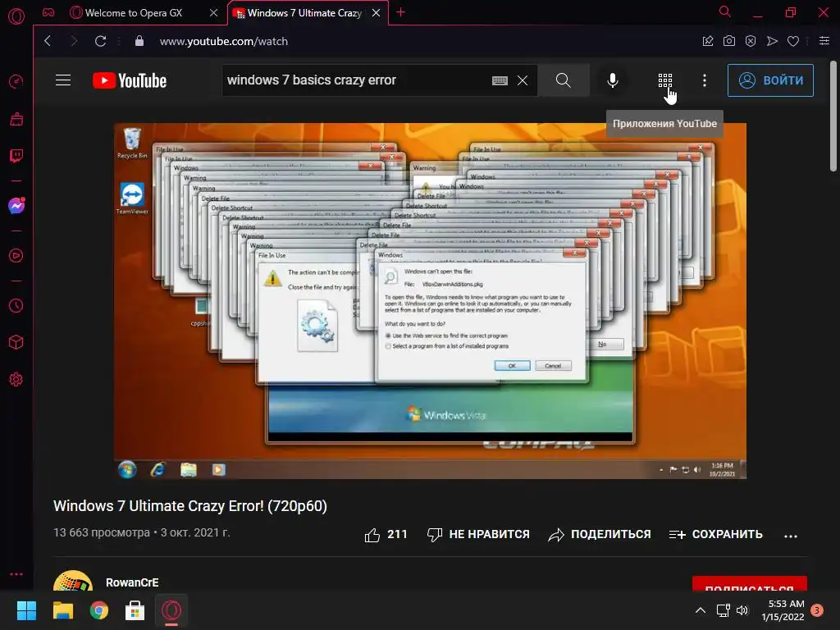Show more sidebar options three dots

[16, 573]
